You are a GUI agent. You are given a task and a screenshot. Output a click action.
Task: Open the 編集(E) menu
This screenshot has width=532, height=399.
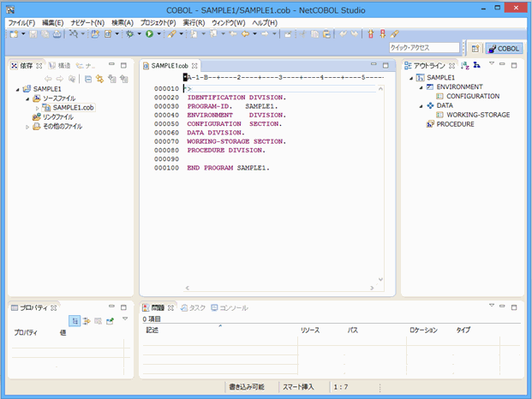(x=52, y=23)
